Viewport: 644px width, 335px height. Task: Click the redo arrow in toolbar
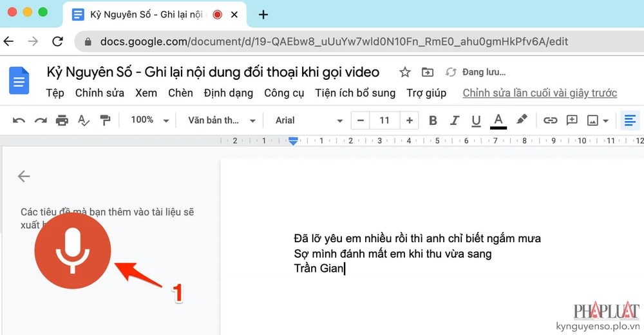click(x=41, y=120)
